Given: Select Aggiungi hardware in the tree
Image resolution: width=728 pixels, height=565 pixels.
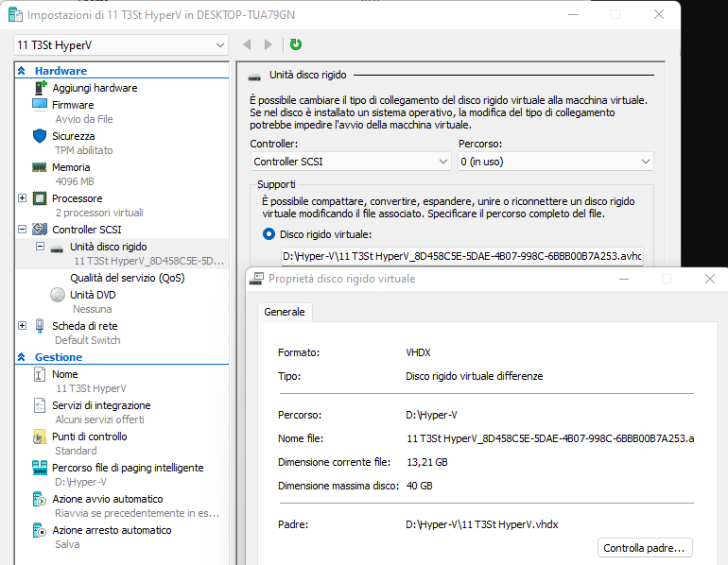Looking at the screenshot, I should pyautogui.click(x=95, y=88).
